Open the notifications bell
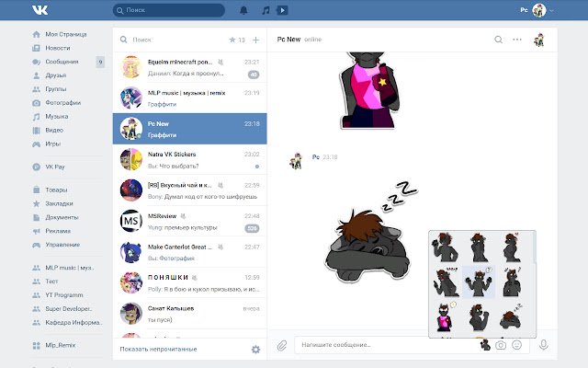Viewport: 588px width, 368px height. pos(243,10)
